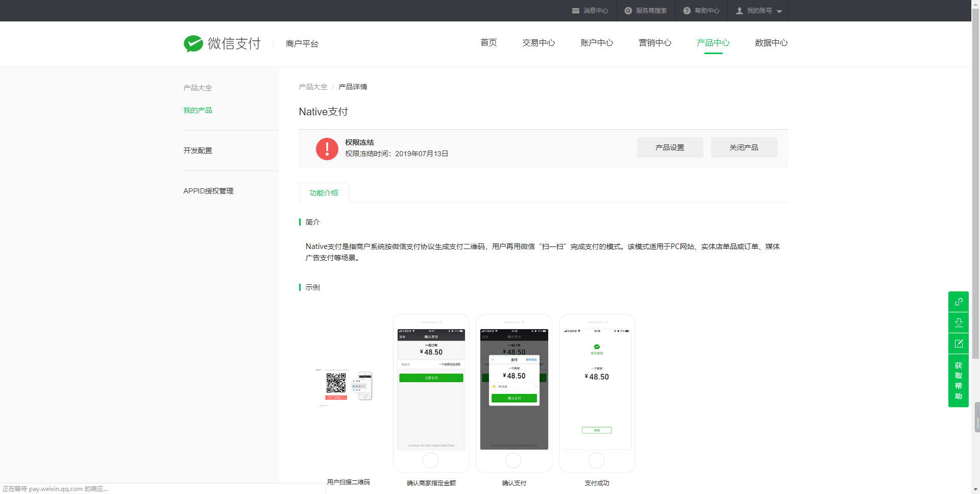Open 产品大全 in the left sidebar
This screenshot has height=494, width=980.
tap(198, 88)
